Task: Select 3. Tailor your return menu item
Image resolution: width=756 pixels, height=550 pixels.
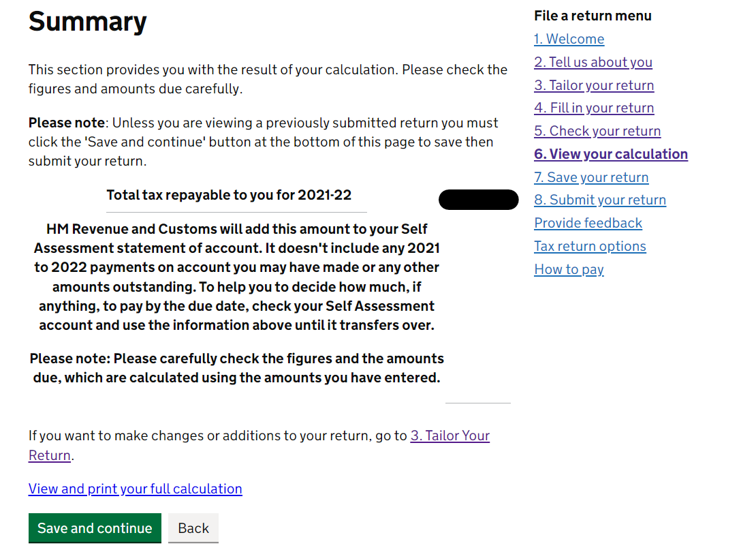Action: coord(594,85)
